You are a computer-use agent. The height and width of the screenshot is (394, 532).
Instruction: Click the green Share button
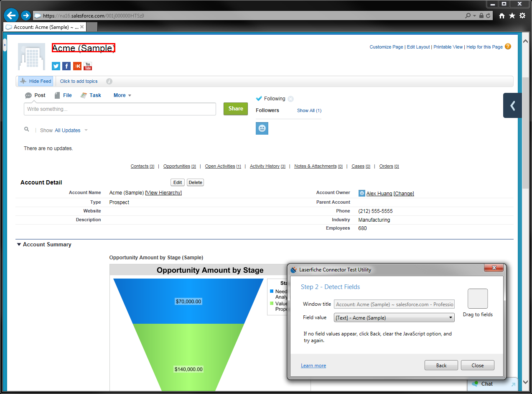point(236,109)
